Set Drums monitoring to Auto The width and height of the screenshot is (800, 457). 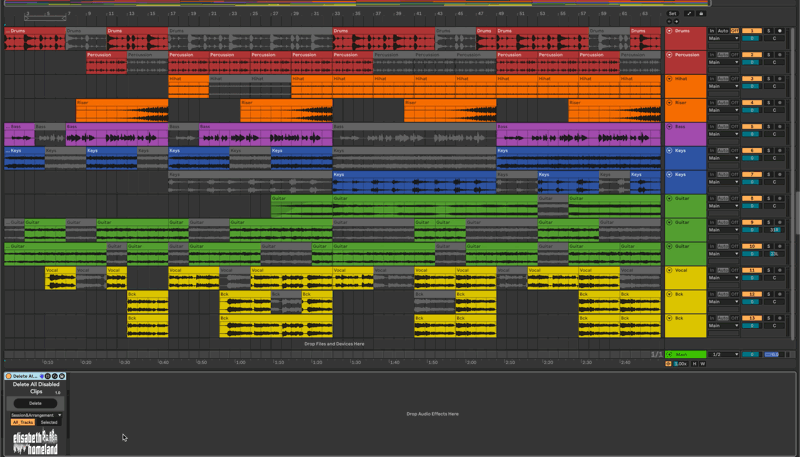pyautogui.click(x=723, y=31)
